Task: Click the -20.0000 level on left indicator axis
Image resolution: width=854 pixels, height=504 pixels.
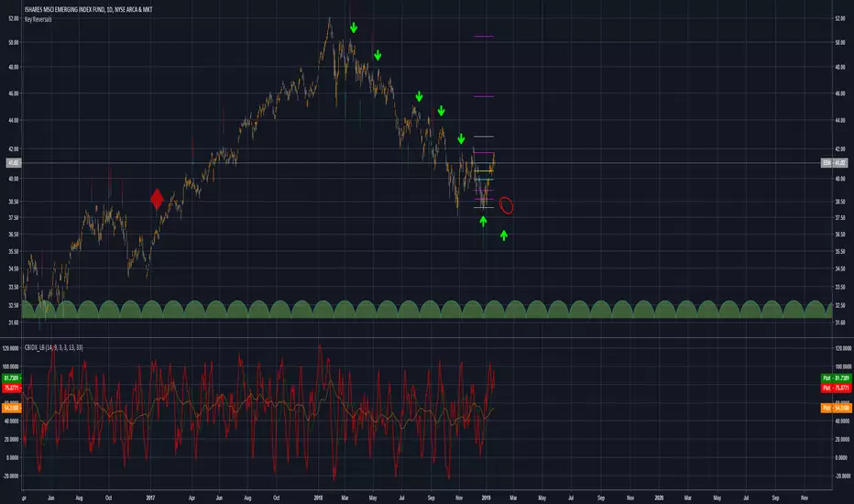Action: (11, 476)
